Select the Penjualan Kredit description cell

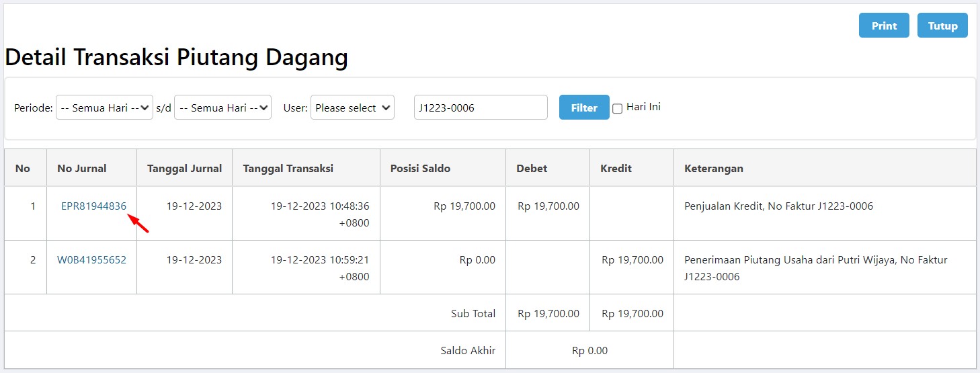coord(825,214)
